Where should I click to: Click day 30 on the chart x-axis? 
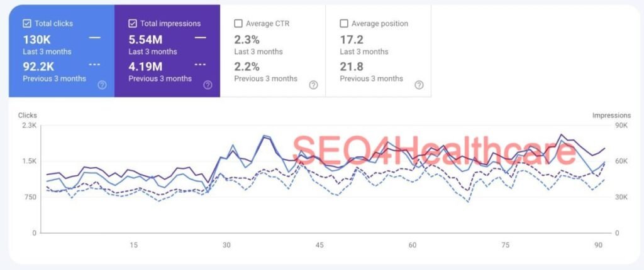click(226, 245)
